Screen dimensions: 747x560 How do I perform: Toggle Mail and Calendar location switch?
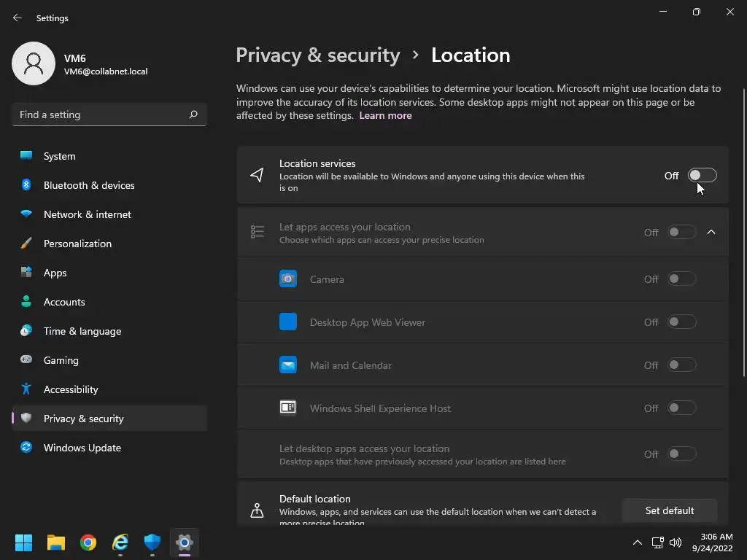click(x=682, y=365)
